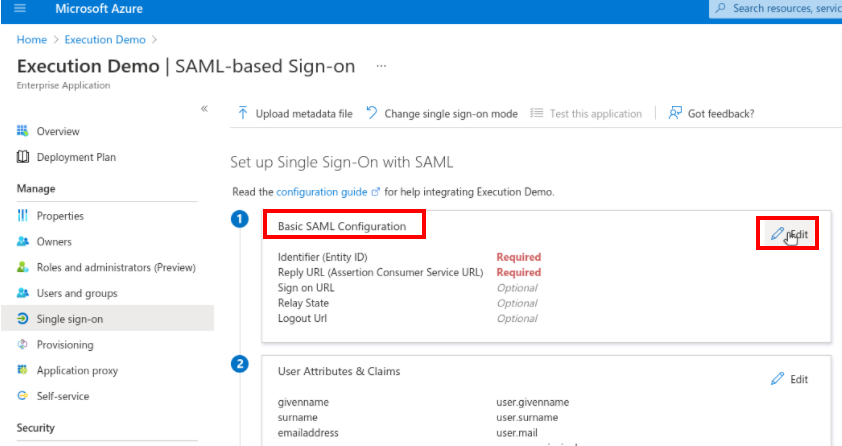Open Self-service settings

63,397
